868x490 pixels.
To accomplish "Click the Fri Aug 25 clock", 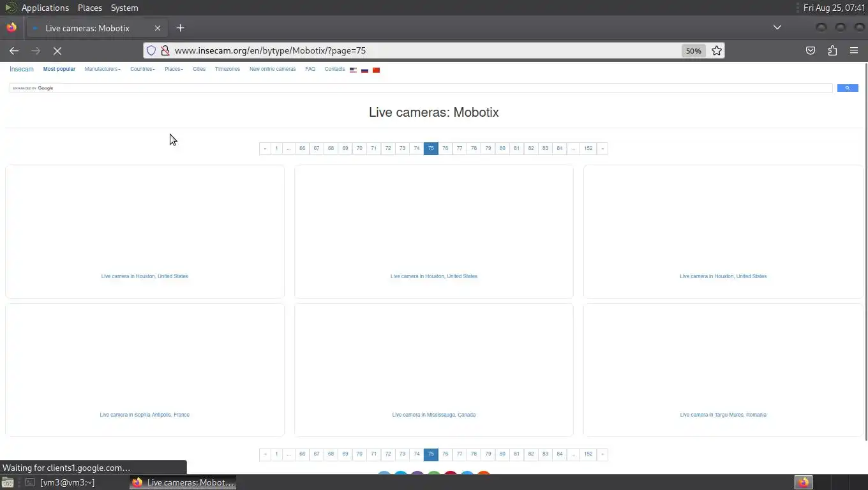I will click(x=834, y=8).
